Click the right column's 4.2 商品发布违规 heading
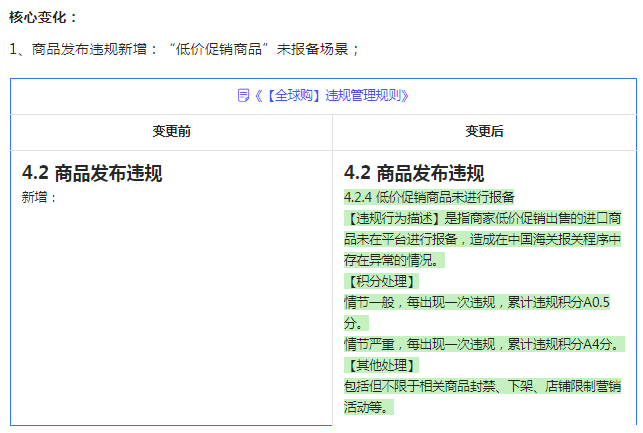643x433 pixels. pyautogui.click(x=414, y=173)
